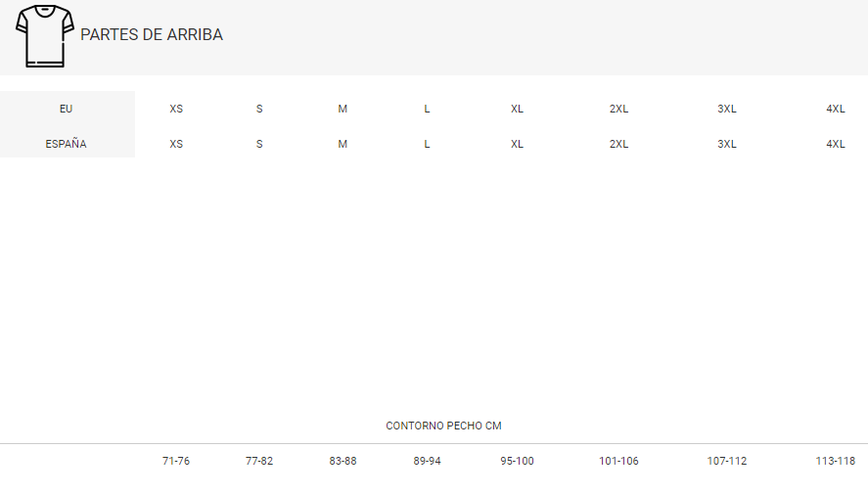Click L in the EU row
The image size is (868, 494).
click(x=427, y=109)
